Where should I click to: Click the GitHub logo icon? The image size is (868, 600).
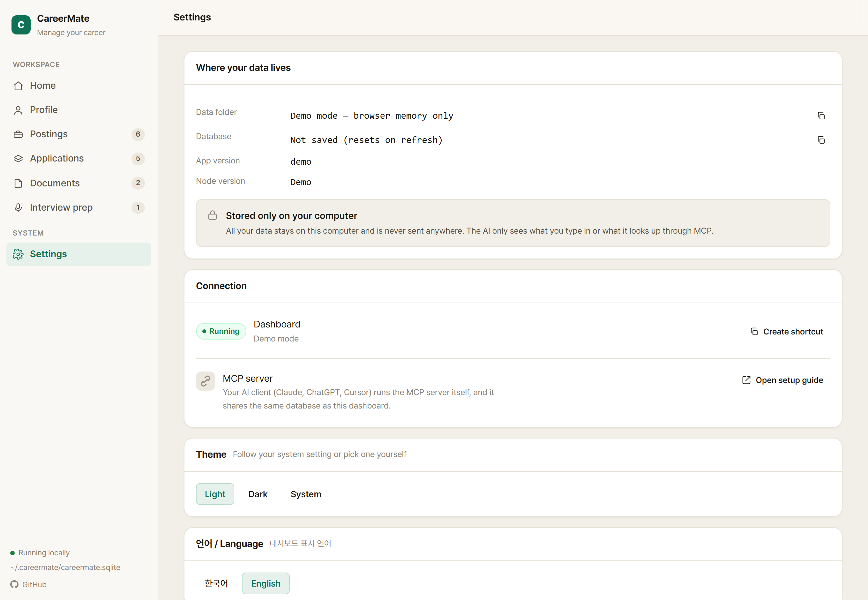pos(14,584)
